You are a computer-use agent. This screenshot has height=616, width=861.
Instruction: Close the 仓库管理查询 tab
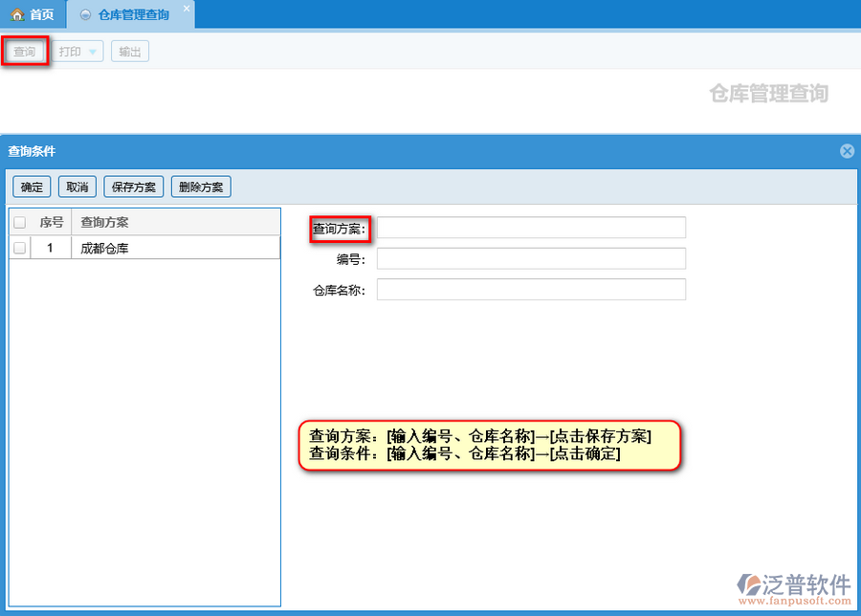(x=187, y=9)
